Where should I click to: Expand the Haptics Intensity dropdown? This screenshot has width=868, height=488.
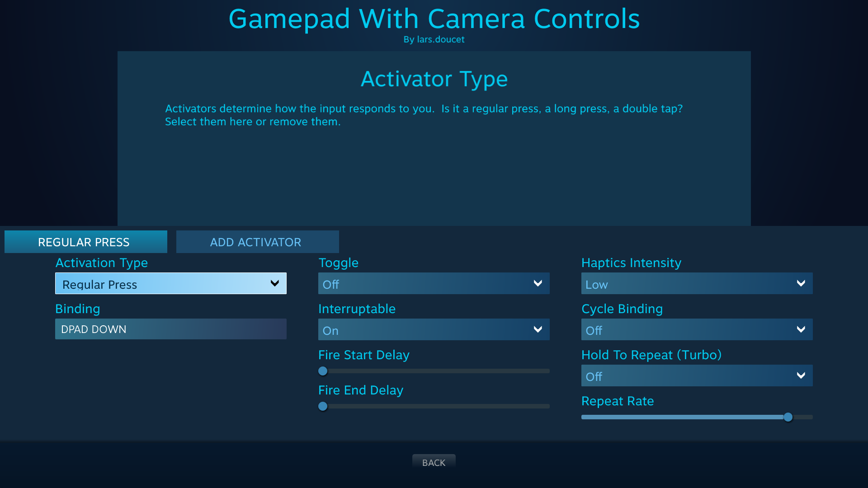tap(696, 284)
